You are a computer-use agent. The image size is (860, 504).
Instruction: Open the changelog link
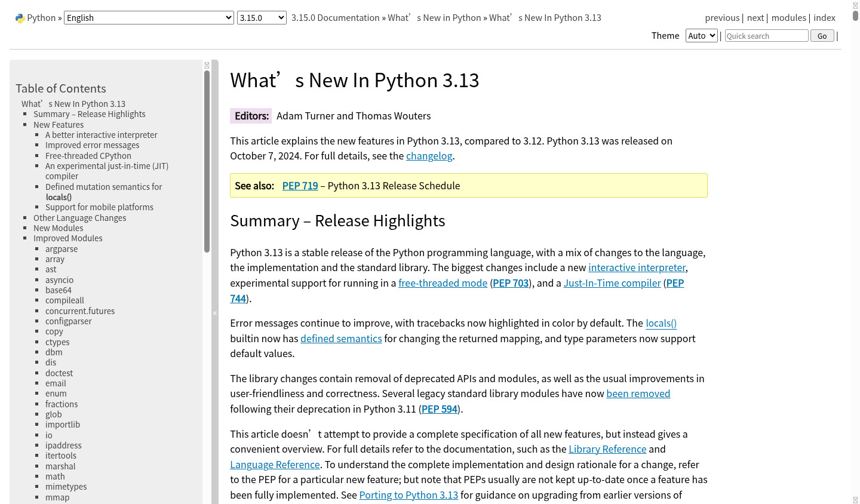tap(429, 156)
